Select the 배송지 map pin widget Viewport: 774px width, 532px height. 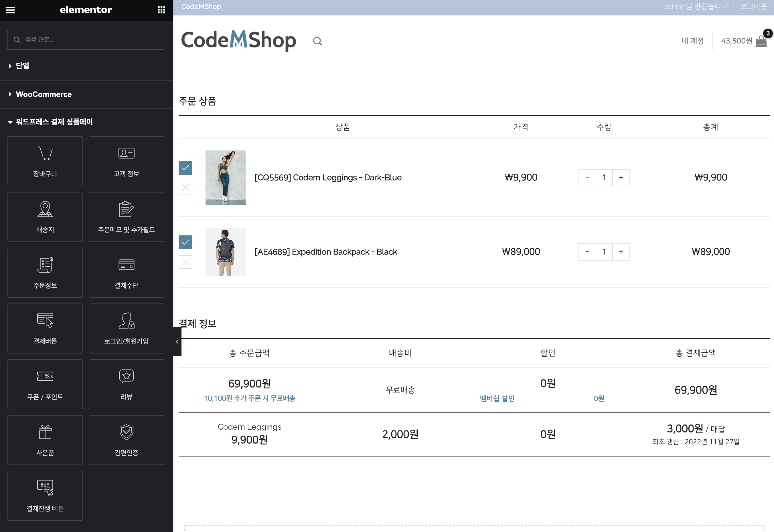pos(45,217)
